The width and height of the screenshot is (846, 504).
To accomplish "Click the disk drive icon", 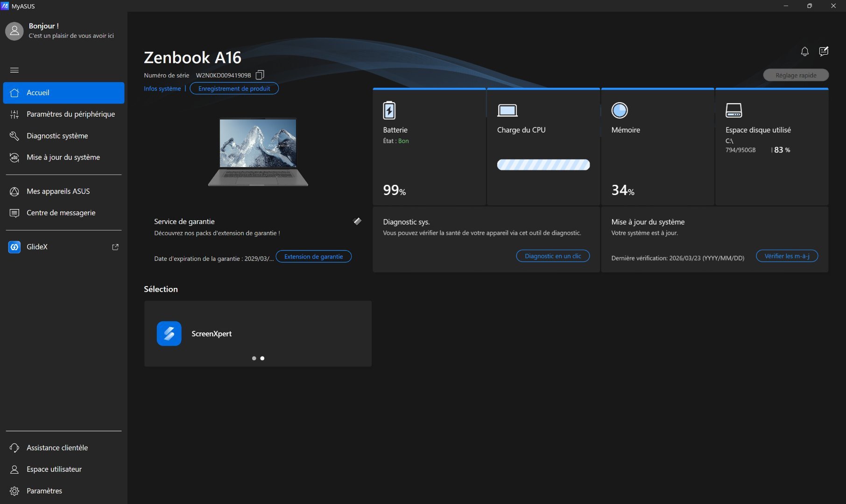I will tap(734, 111).
